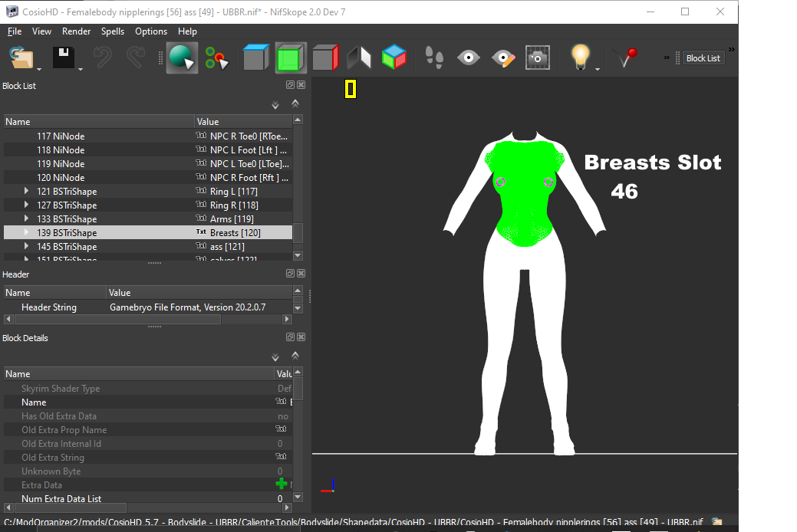The image size is (797, 532).
Task: Expand the 145 BSTriShape node
Action: coord(26,246)
